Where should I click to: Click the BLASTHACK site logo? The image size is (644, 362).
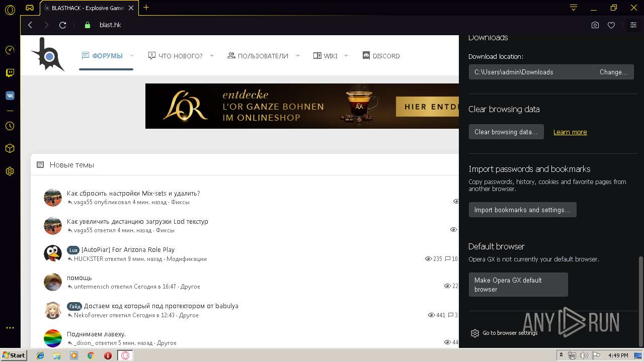(x=48, y=54)
